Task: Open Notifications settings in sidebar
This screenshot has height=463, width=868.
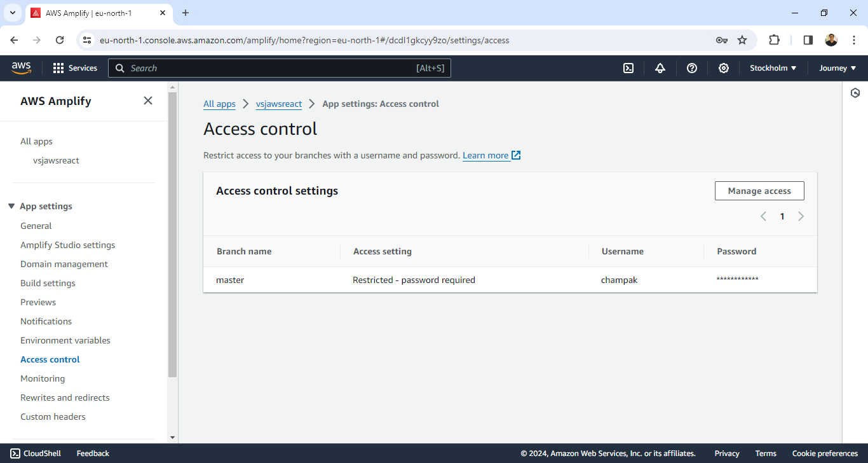Action: pyautogui.click(x=46, y=321)
